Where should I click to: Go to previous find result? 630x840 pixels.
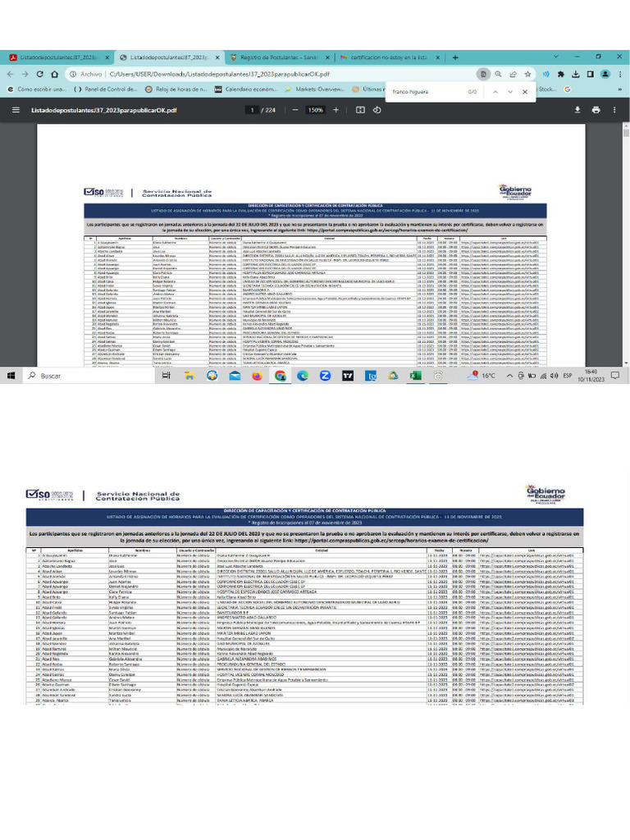click(x=495, y=92)
